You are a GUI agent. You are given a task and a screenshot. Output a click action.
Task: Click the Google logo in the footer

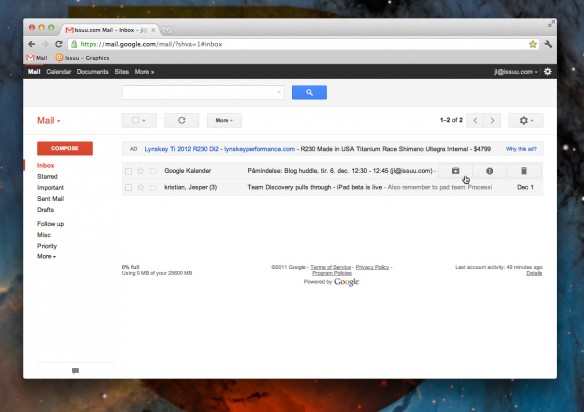(x=346, y=282)
